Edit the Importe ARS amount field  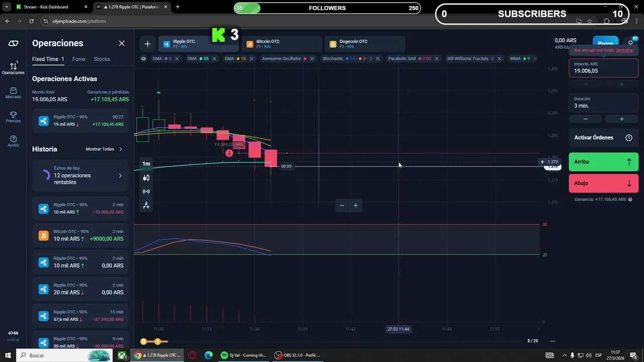603,68
